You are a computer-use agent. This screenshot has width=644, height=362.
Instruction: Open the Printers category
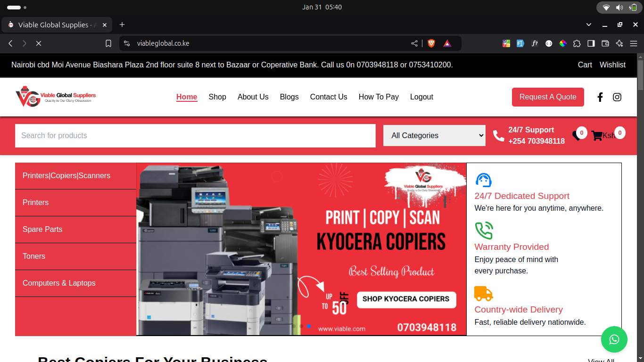(75, 203)
